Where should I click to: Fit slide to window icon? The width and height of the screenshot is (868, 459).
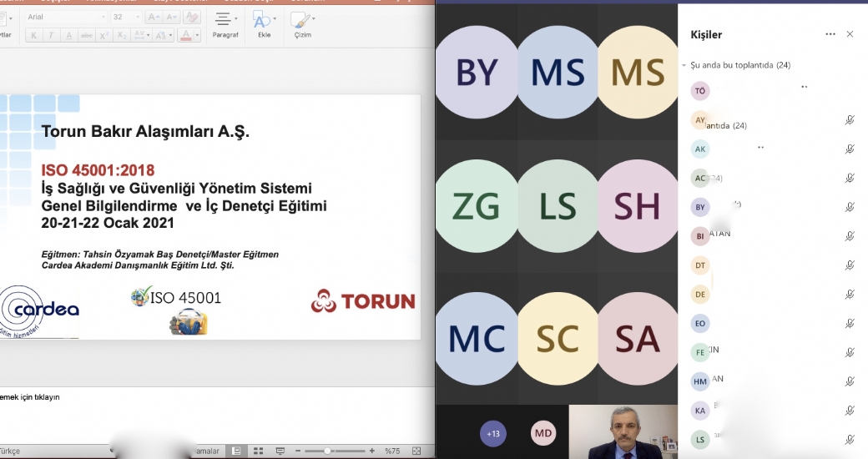(416, 451)
